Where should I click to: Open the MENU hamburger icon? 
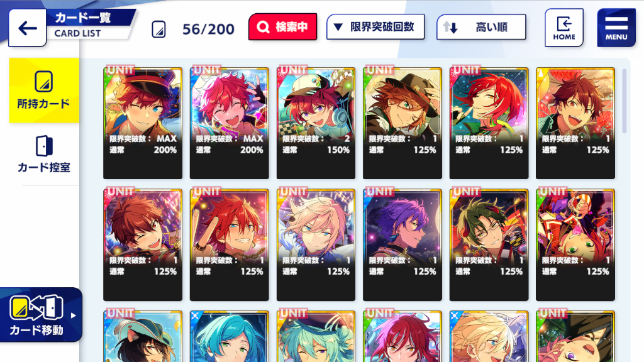pos(616,28)
